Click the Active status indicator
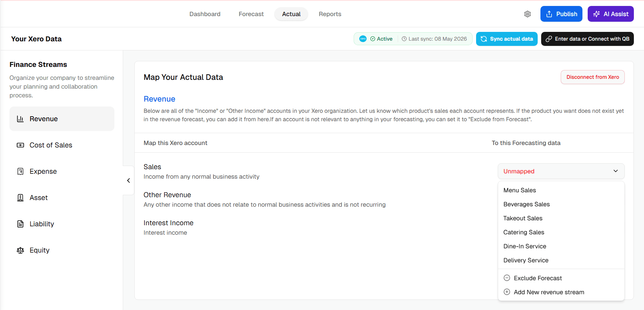This screenshot has width=644, height=310. (381, 39)
